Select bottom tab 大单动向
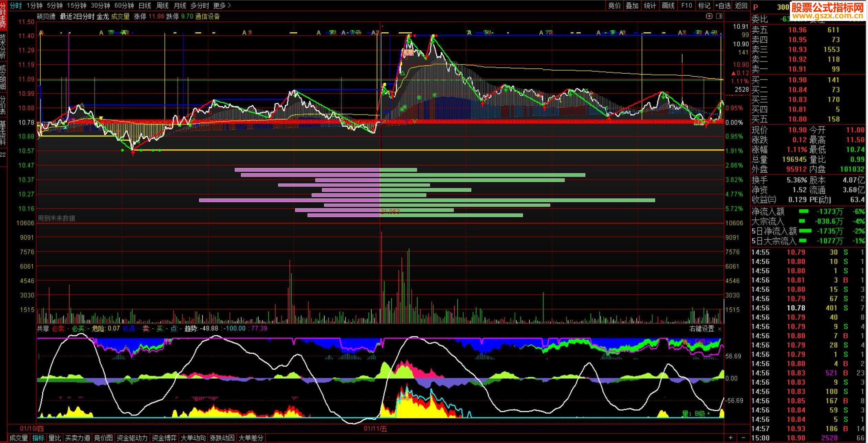This screenshot has width=868, height=443. [x=193, y=438]
